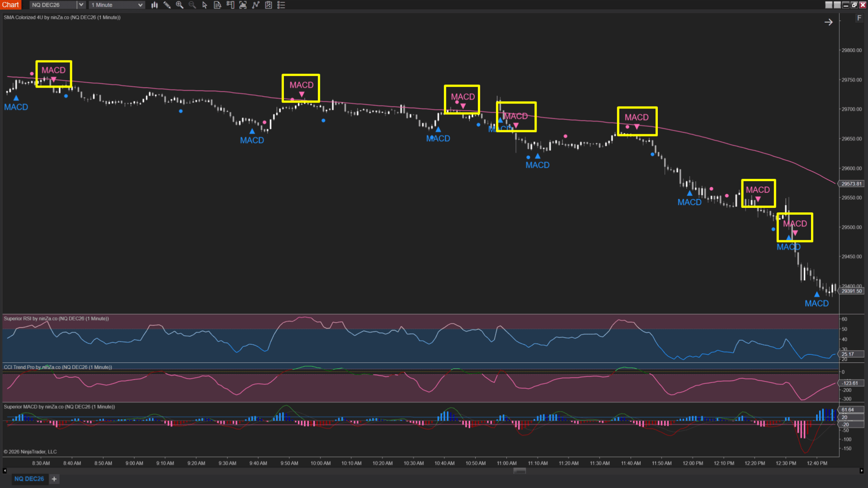This screenshot has height=488, width=868.
Task: Click the F fixed scale button
Action: pos(859,18)
